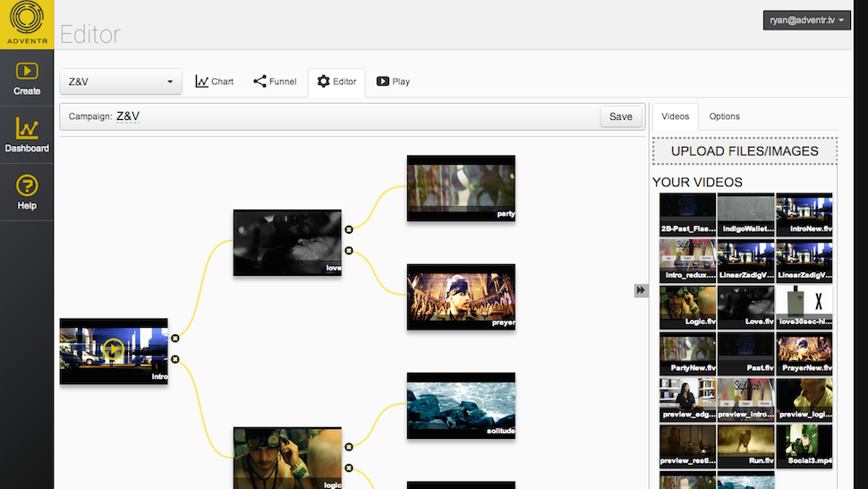868x489 pixels.
Task: Pick the preview_restl... video
Action: point(687,446)
